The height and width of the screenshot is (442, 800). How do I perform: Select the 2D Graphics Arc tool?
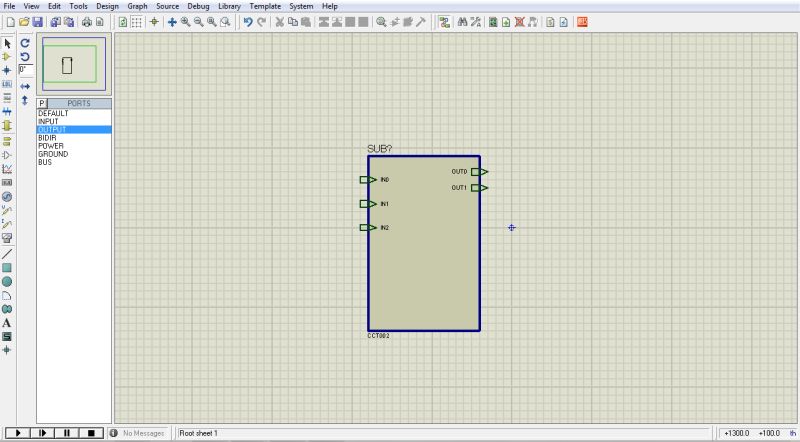coord(7,295)
